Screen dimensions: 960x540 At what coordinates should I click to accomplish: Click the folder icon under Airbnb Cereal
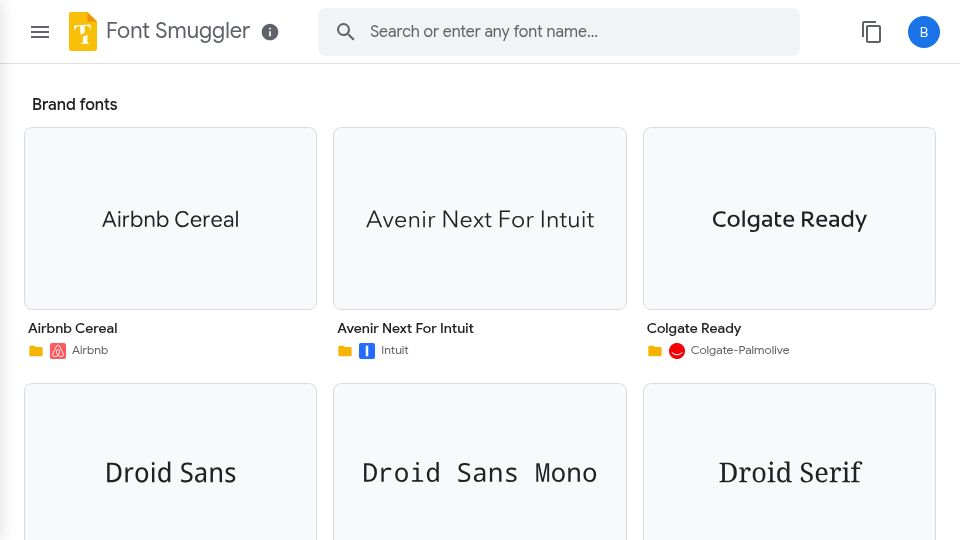click(x=36, y=351)
